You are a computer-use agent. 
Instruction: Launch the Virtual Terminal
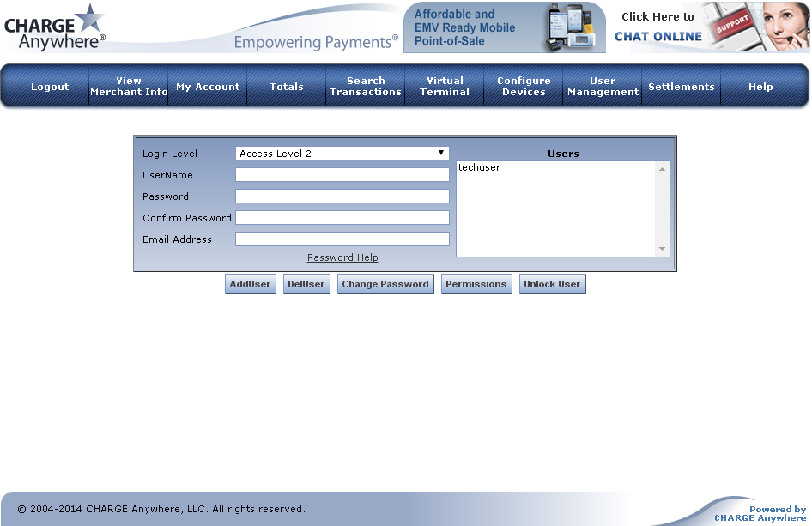point(445,87)
